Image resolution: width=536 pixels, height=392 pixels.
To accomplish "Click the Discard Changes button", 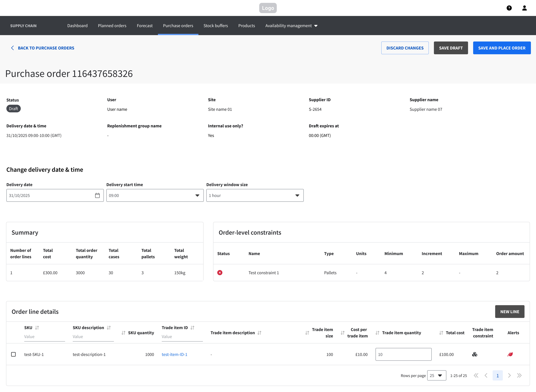I will (405, 48).
